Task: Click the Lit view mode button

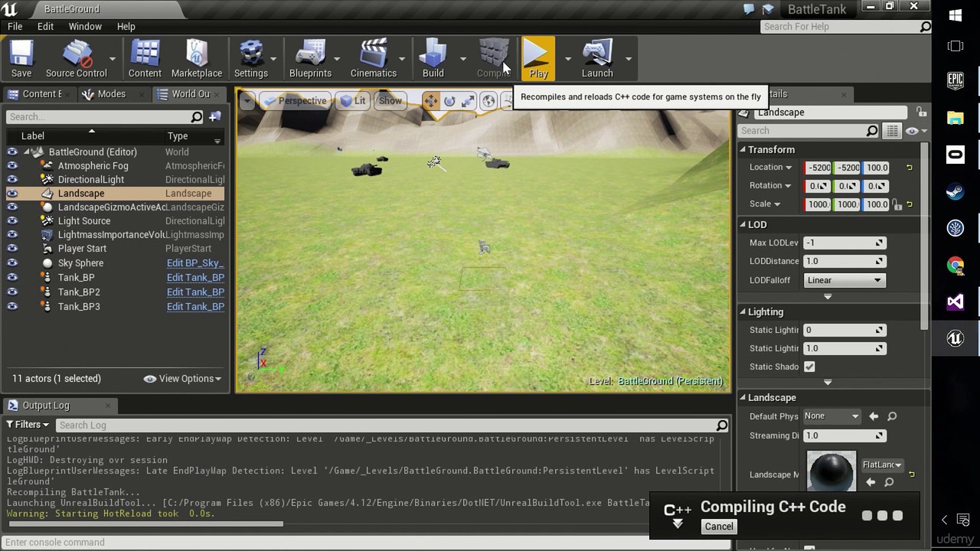Action: click(352, 101)
